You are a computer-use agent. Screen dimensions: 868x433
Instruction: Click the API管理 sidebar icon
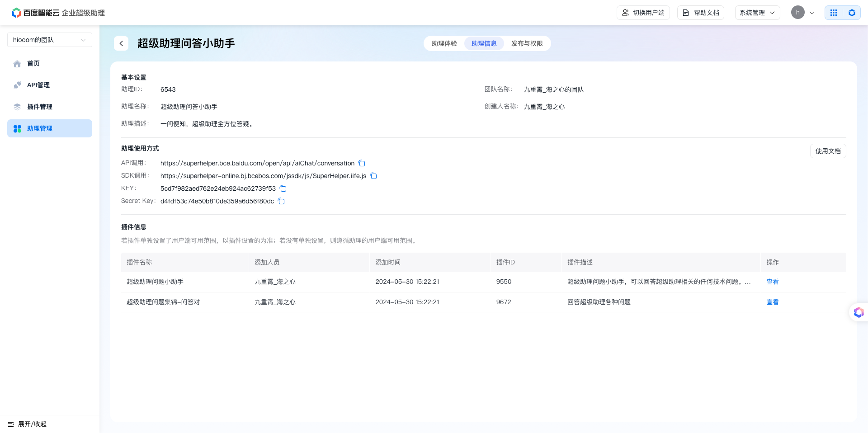(17, 85)
